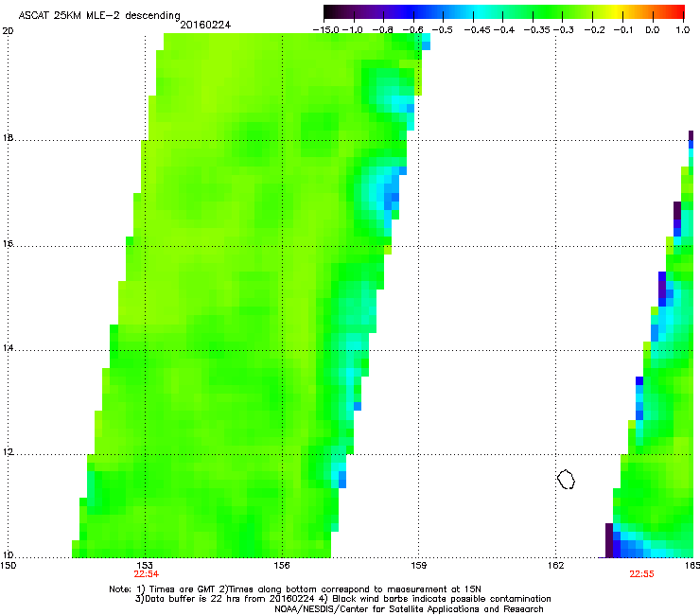
Task: Click latitude label 14 on the axis
Action: pyautogui.click(x=8, y=348)
